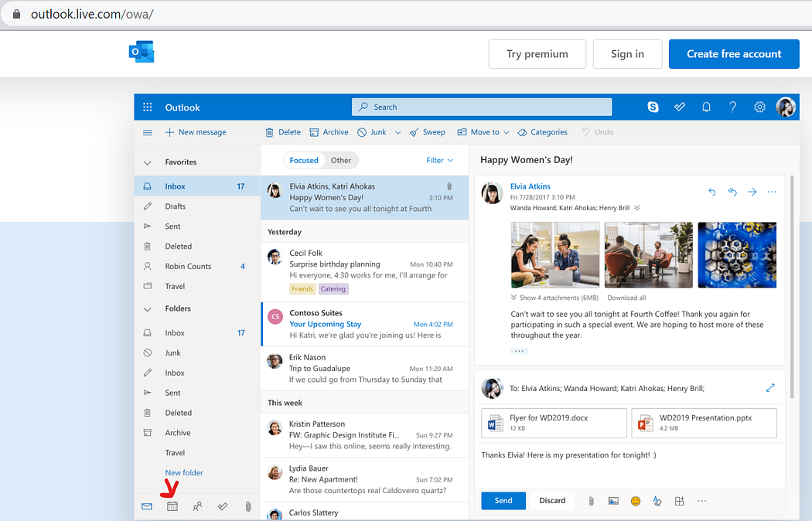Image resolution: width=812 pixels, height=521 pixels.
Task: Open more compose options ellipsis
Action: pyautogui.click(x=701, y=501)
